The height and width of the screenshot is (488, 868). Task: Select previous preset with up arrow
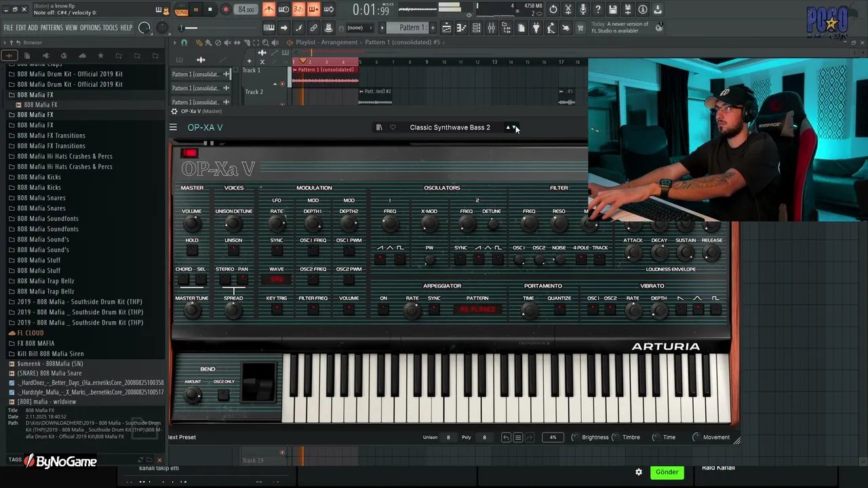[x=508, y=127]
